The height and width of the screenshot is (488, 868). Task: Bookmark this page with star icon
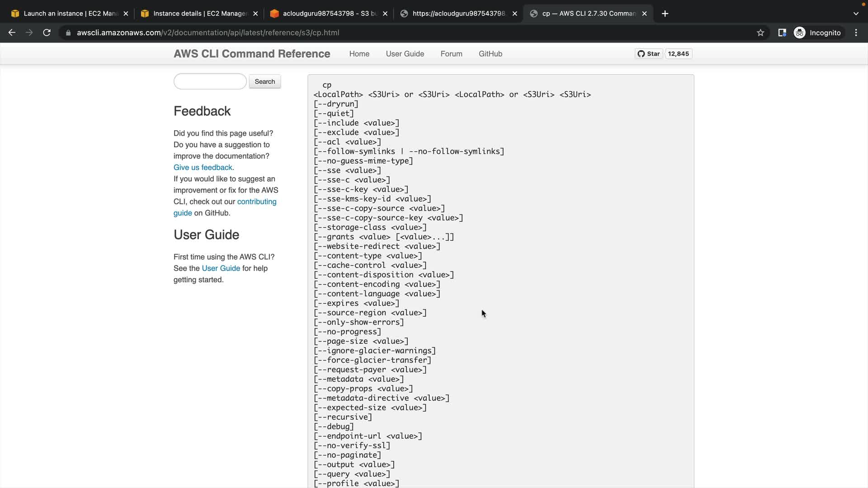(760, 33)
